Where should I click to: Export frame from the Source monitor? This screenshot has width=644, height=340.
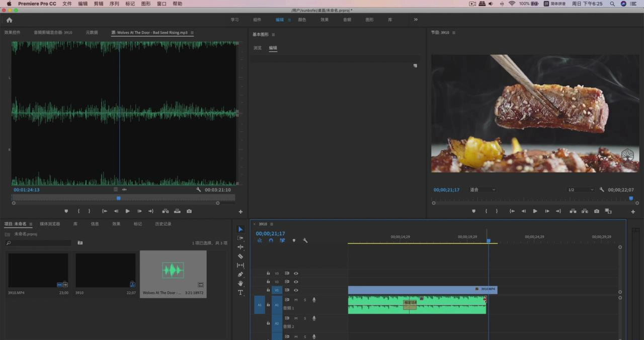coord(189,211)
